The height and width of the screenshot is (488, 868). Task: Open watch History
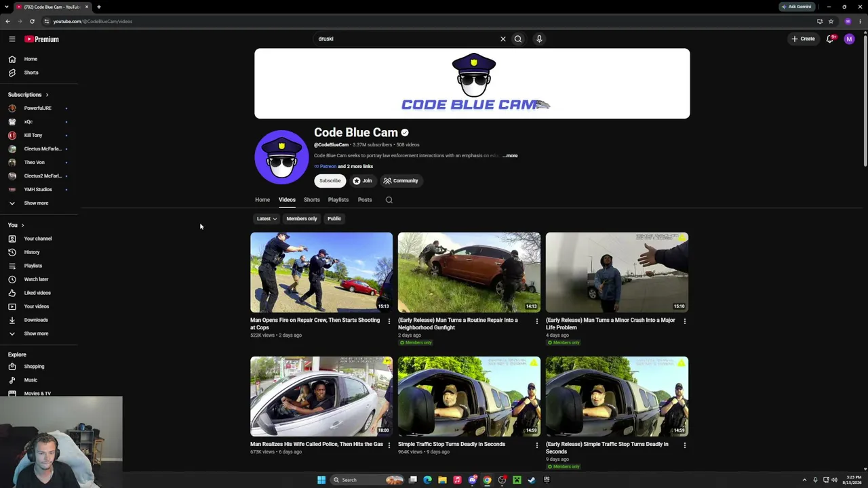click(x=31, y=252)
